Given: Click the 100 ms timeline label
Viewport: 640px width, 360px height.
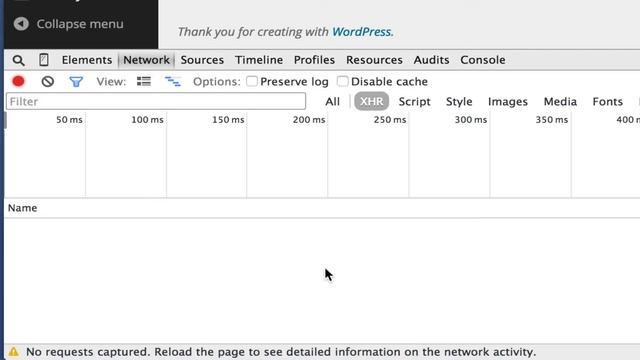Looking at the screenshot, I should coord(147,120).
